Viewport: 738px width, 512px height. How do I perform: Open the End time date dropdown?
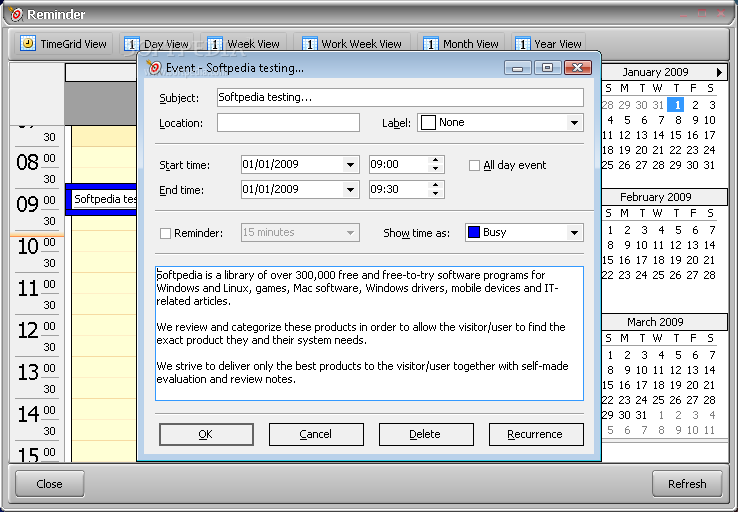click(x=350, y=190)
